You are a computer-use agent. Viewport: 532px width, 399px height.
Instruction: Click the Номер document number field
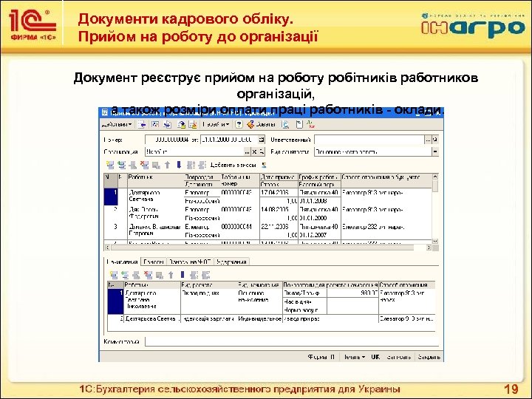point(167,140)
